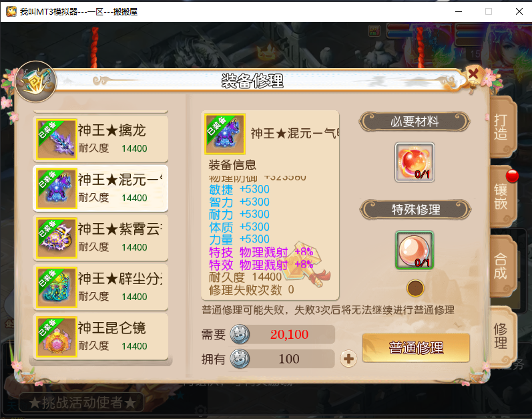
Task: Click the 挑战活动使者 banner button
Action: tap(81, 403)
